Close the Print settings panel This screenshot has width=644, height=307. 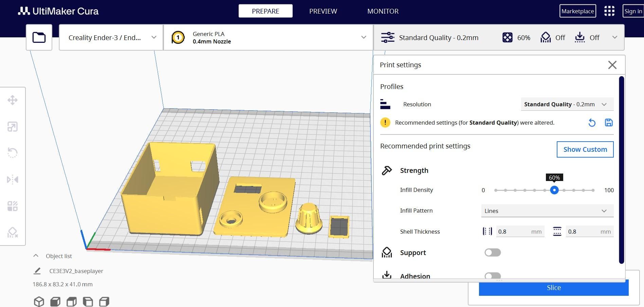tap(612, 65)
